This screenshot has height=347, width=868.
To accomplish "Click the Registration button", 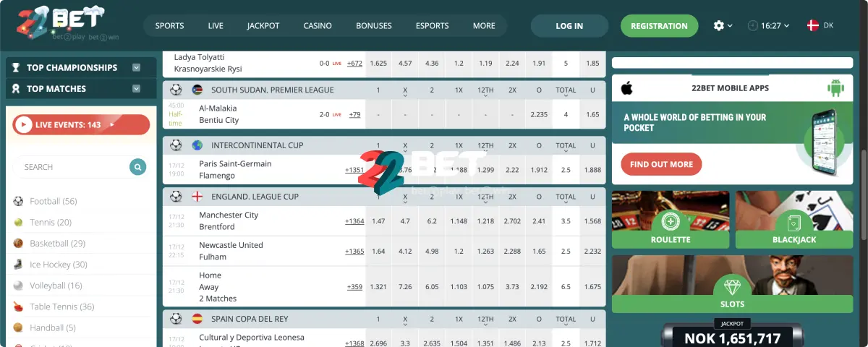I will [x=659, y=26].
